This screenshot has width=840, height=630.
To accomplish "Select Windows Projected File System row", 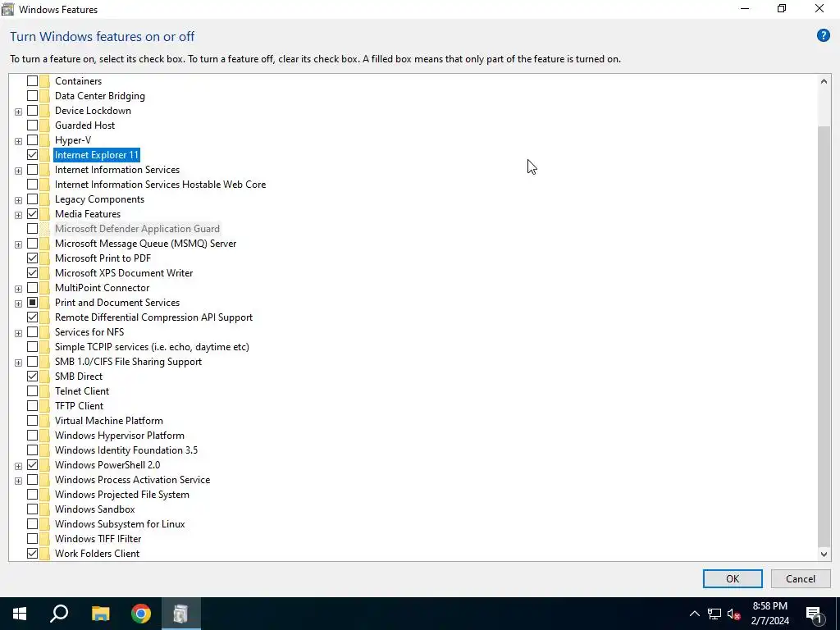I will (x=122, y=495).
